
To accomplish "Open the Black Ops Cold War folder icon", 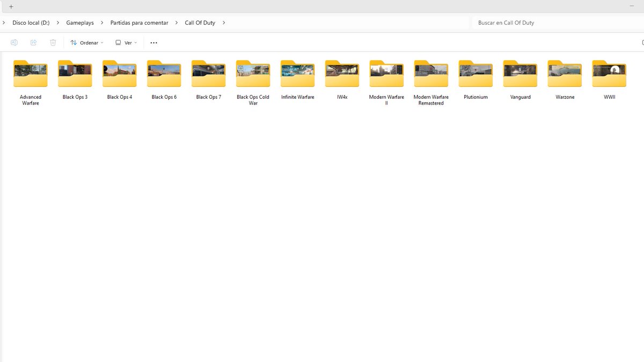I will pos(253,73).
